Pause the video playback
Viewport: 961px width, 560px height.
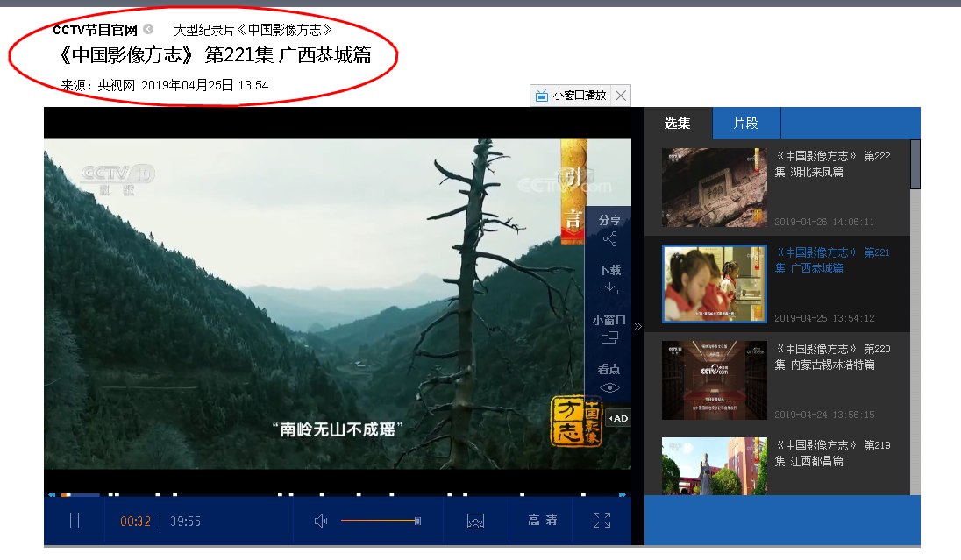[75, 521]
